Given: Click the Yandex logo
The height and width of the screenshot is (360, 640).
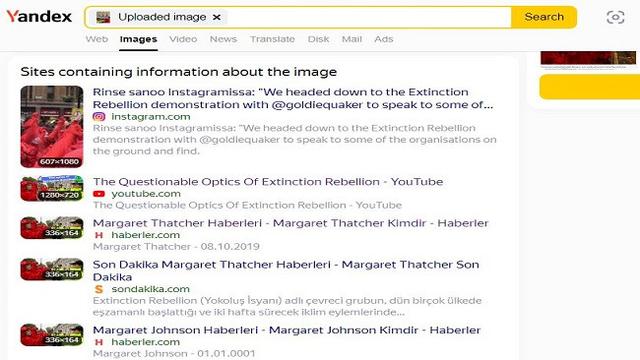Looking at the screenshot, I should click(x=39, y=17).
